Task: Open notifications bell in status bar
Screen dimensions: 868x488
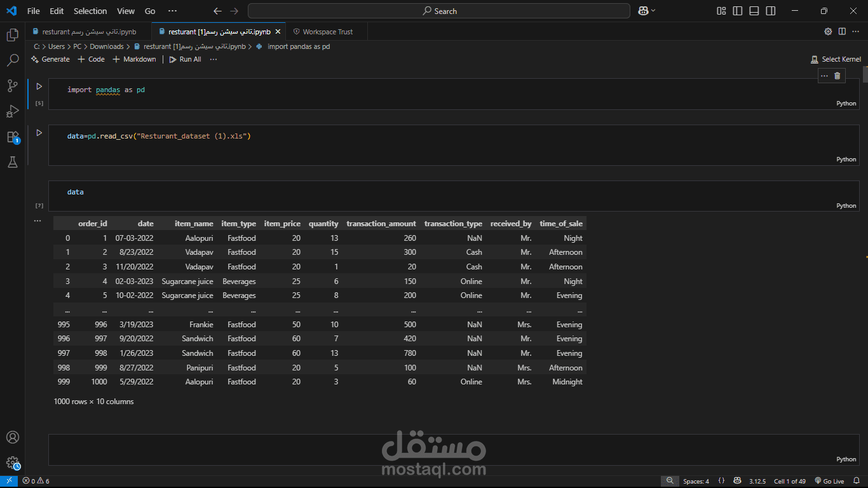Action: point(857,481)
